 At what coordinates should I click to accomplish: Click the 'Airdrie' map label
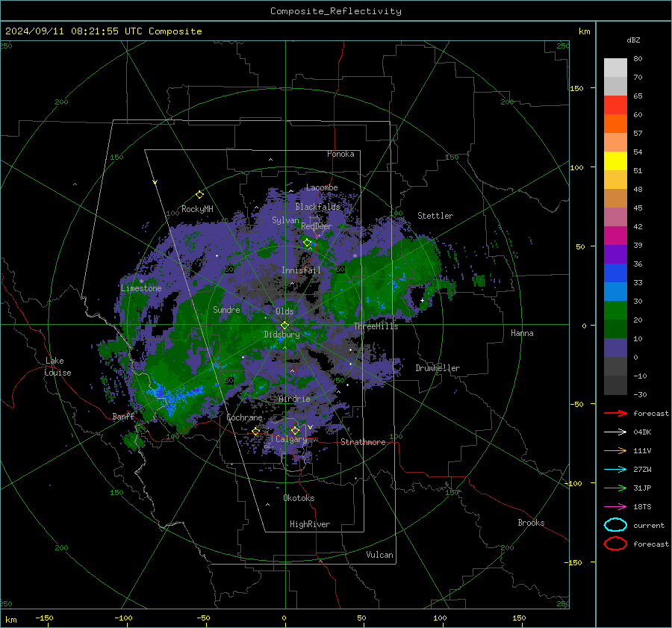pos(294,399)
